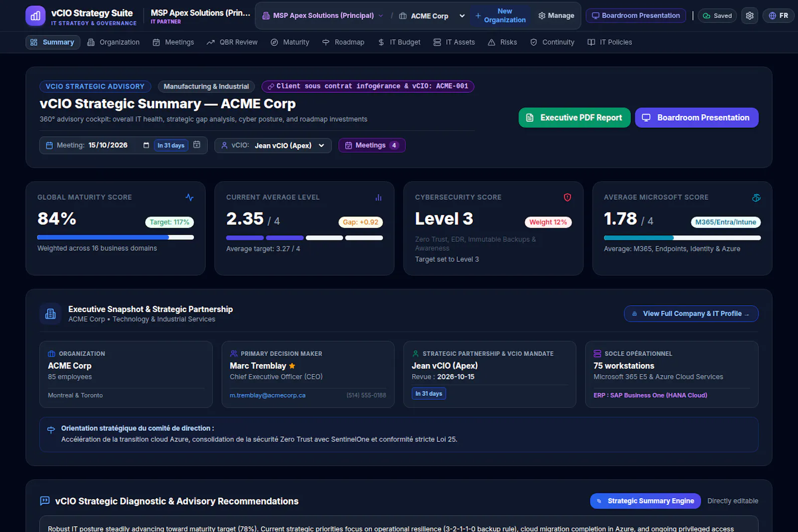Screen dimensions: 798x532
Task: Switch language with the FR toggle
Action: (x=778, y=15)
